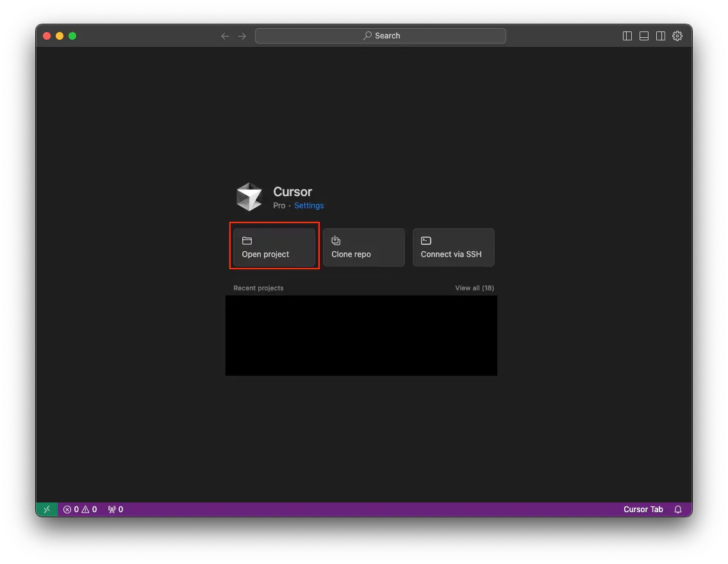Screen dimensions: 728x564
Task: Click the Recent projects label
Action: [258, 288]
